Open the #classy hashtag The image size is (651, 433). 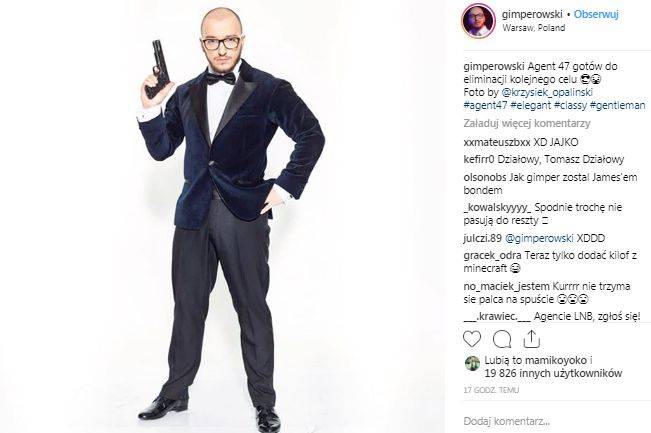tap(570, 105)
